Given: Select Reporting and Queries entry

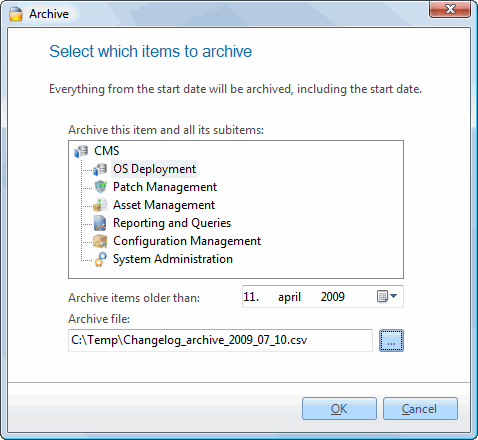Looking at the screenshot, I should pos(172,223).
